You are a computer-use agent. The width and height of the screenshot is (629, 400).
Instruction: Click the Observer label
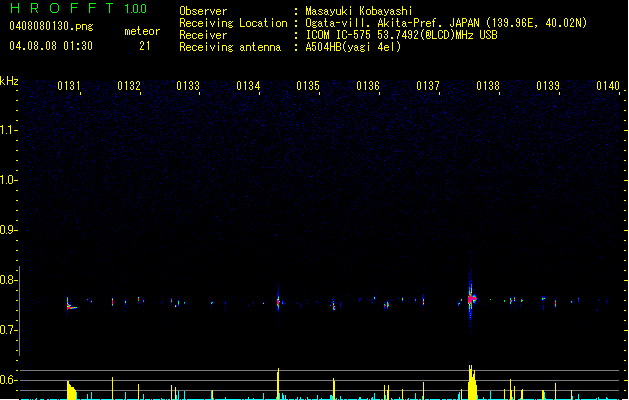203,11
